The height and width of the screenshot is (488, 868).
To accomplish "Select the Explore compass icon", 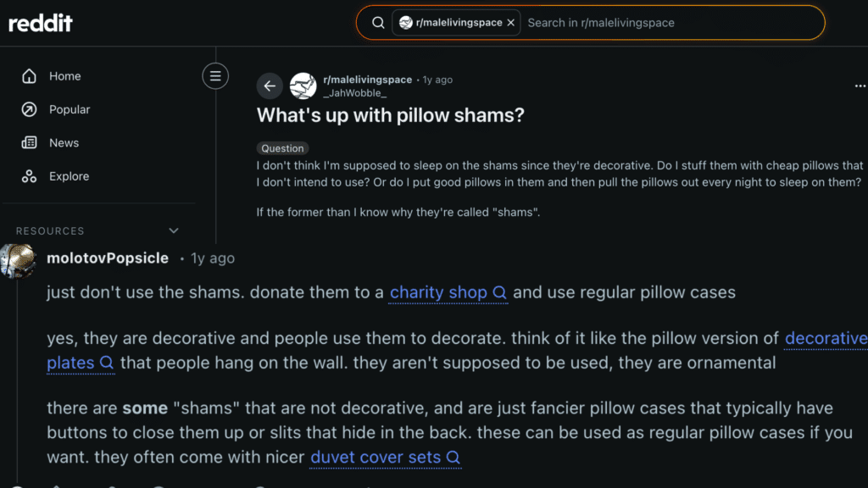I will coord(30,176).
